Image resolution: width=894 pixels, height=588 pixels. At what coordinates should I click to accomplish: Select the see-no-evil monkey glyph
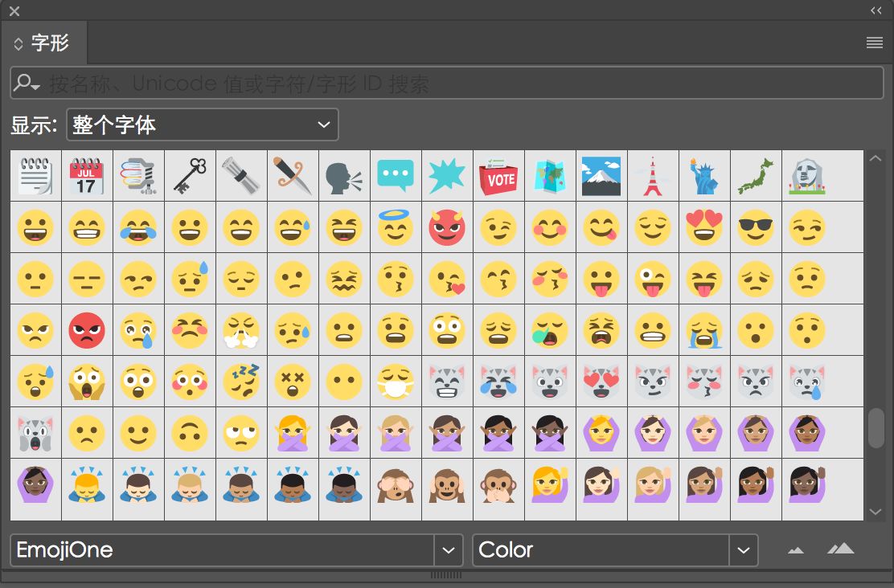396,484
